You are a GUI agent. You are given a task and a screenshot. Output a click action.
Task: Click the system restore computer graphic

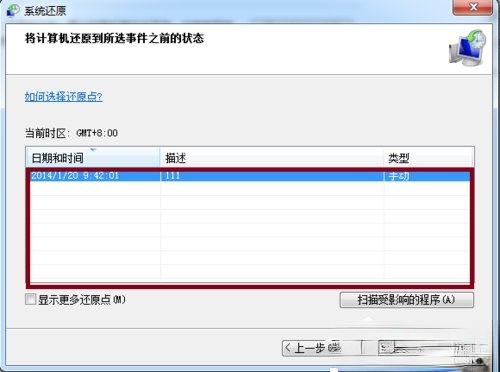[x=467, y=47]
